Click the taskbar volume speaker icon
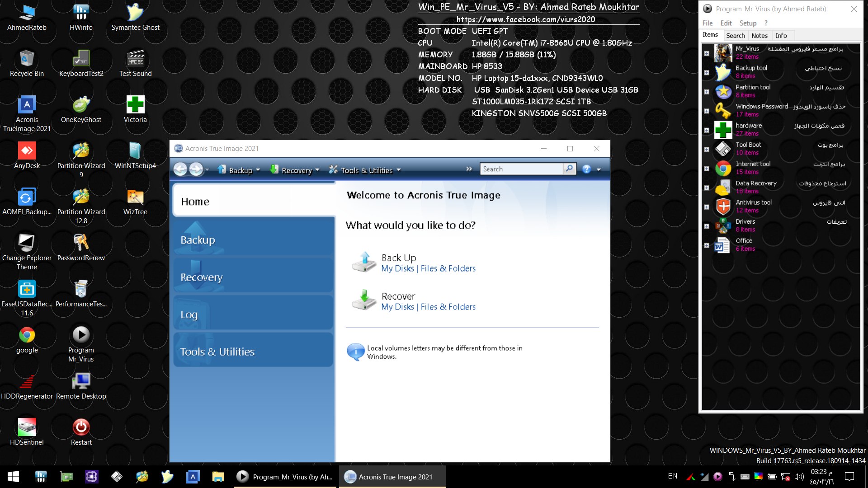This screenshot has width=868, height=488. (799, 477)
